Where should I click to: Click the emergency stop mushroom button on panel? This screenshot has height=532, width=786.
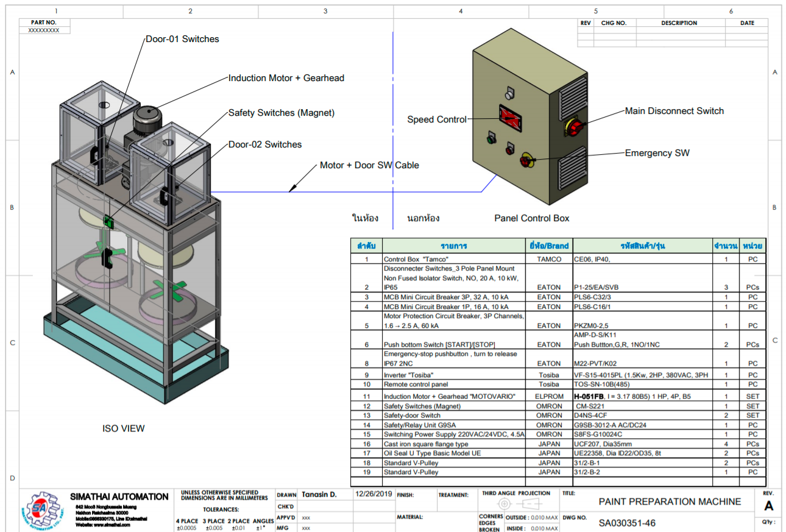pyautogui.click(x=526, y=161)
